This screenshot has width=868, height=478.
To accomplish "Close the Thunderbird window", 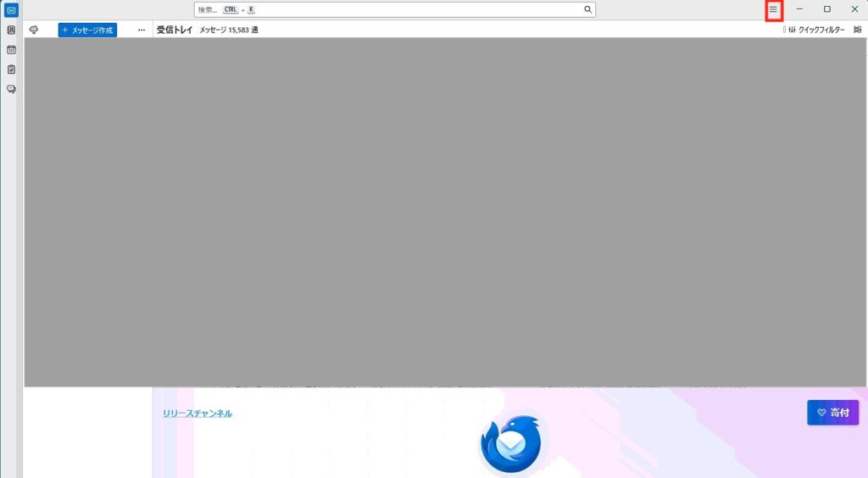I will click(854, 9).
